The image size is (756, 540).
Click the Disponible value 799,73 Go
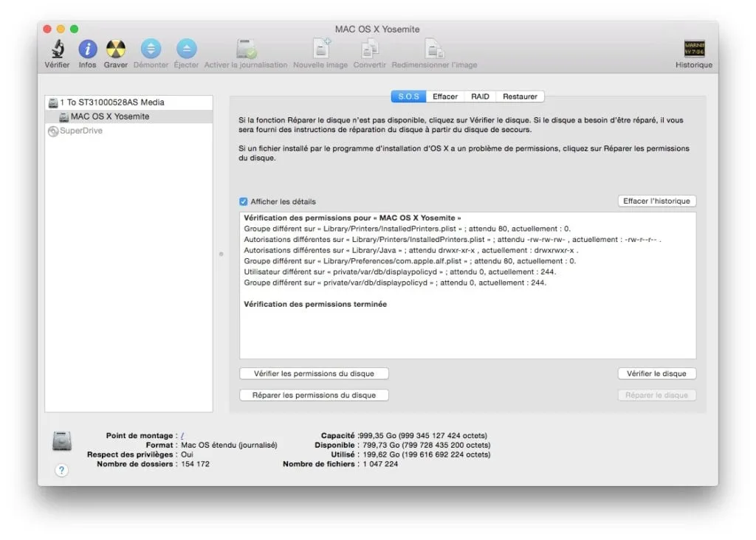click(x=427, y=445)
